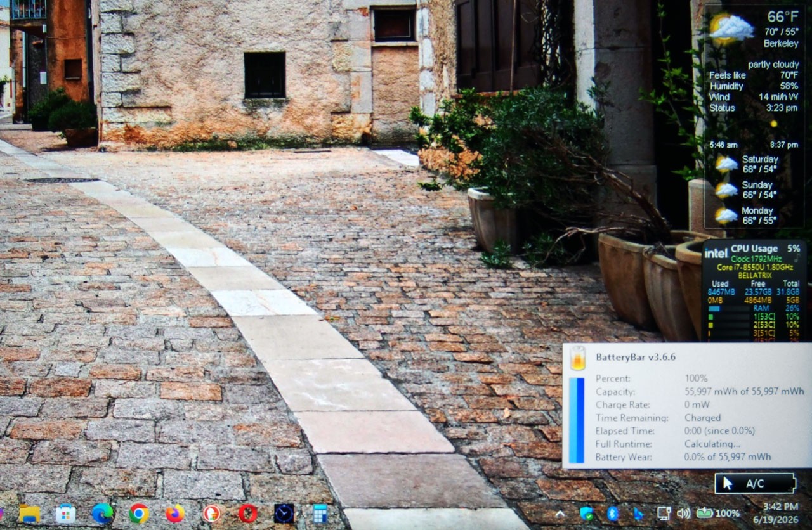Screen dimensions: 812x530
Task: Open the red Opera browser icon
Action: tap(247, 513)
